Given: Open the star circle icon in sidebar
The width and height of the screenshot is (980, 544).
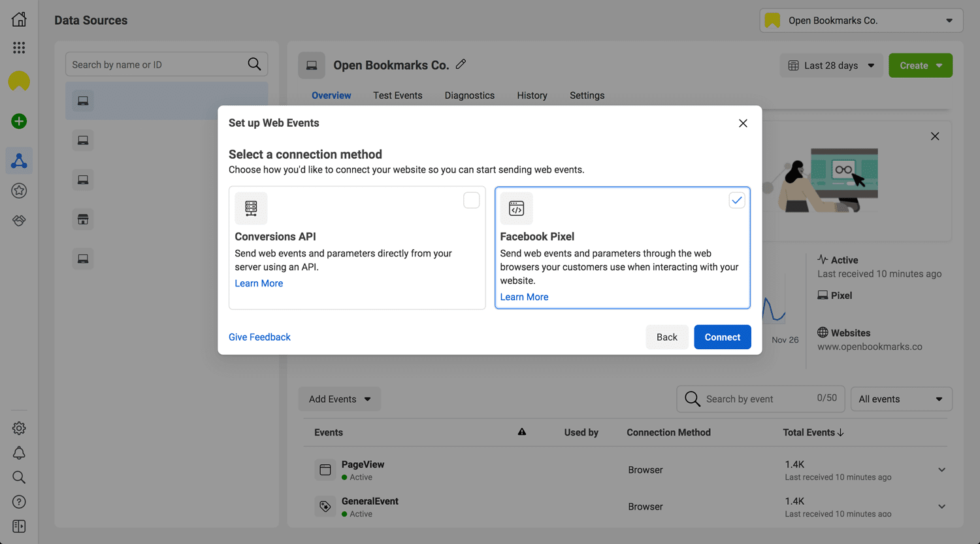Looking at the screenshot, I should [19, 191].
